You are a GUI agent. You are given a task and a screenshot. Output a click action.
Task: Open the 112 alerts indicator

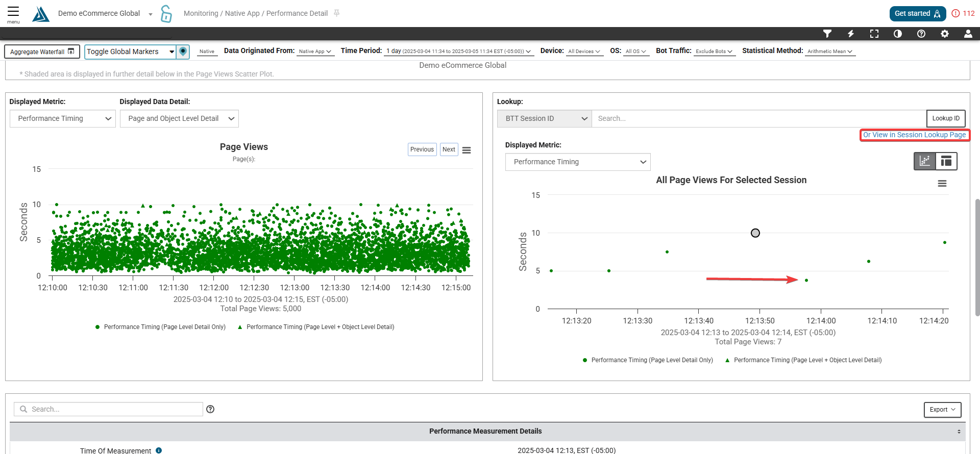(x=963, y=14)
